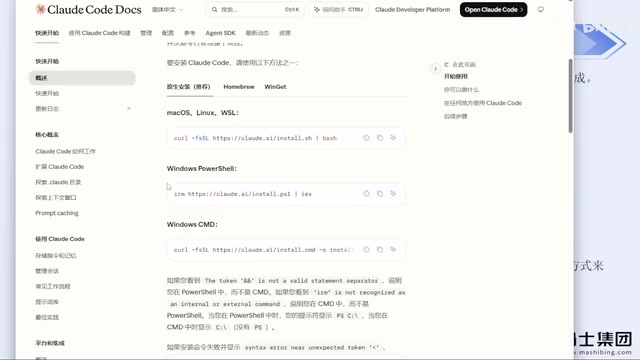Open the 参考 navigation tab
The image size is (640, 360).
point(189,33)
